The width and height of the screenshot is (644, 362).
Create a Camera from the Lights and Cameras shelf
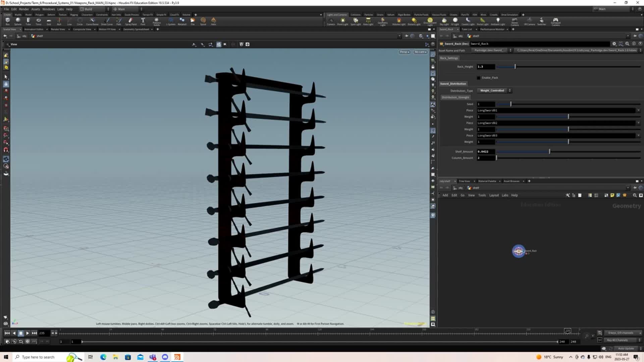click(331, 21)
